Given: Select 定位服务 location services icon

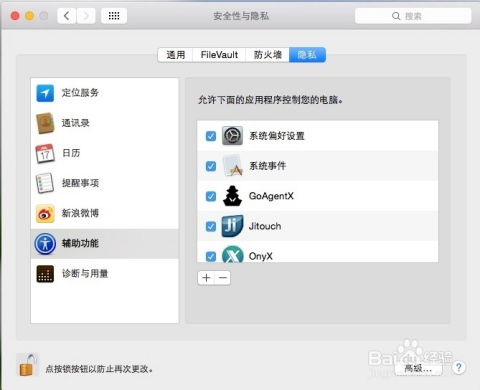Looking at the screenshot, I should (x=45, y=93).
